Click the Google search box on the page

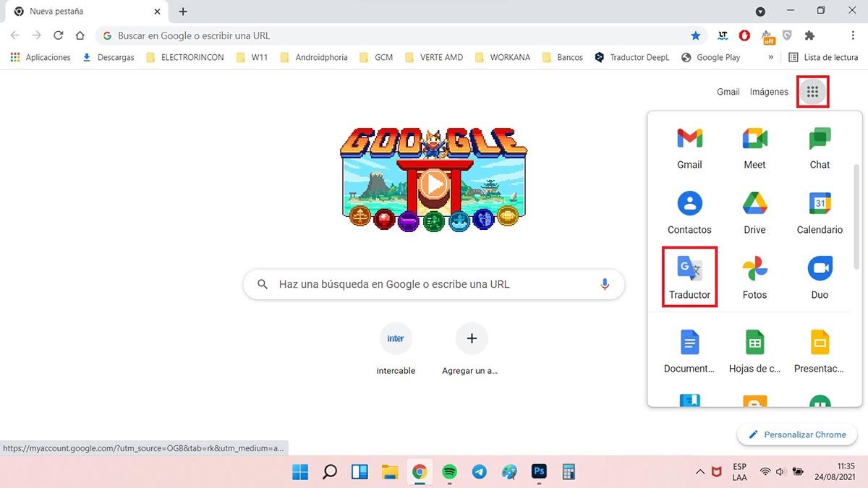point(434,285)
